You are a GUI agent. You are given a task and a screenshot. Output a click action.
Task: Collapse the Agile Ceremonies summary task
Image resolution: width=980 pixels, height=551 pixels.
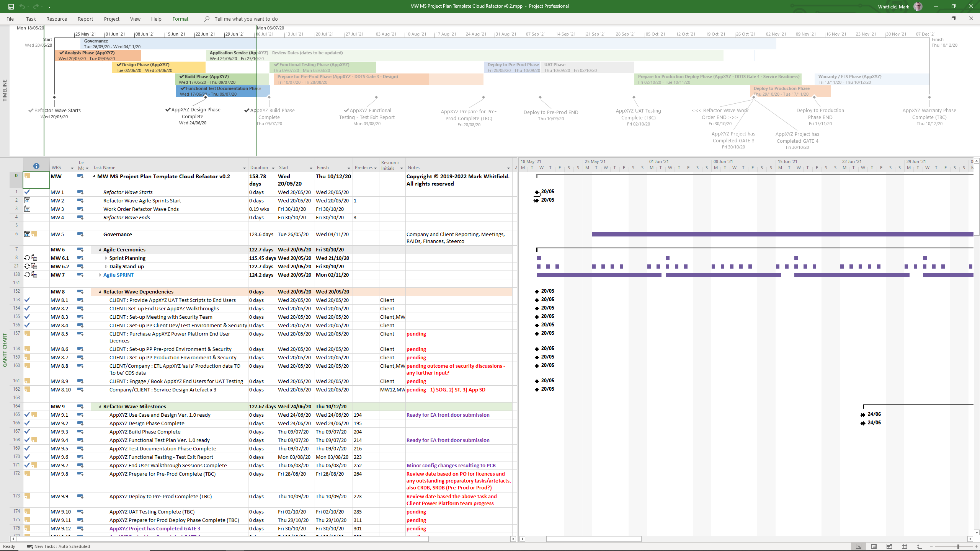pyautogui.click(x=100, y=249)
